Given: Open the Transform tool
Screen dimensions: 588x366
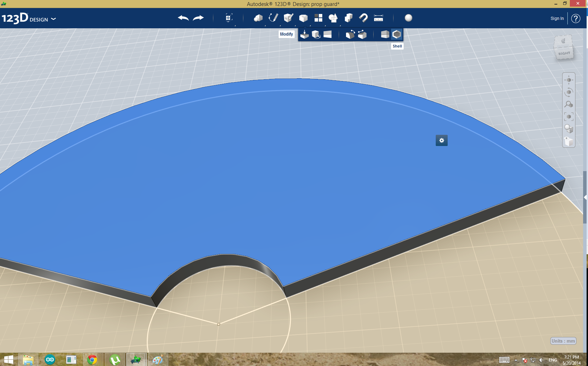Looking at the screenshot, I should coord(229,18).
